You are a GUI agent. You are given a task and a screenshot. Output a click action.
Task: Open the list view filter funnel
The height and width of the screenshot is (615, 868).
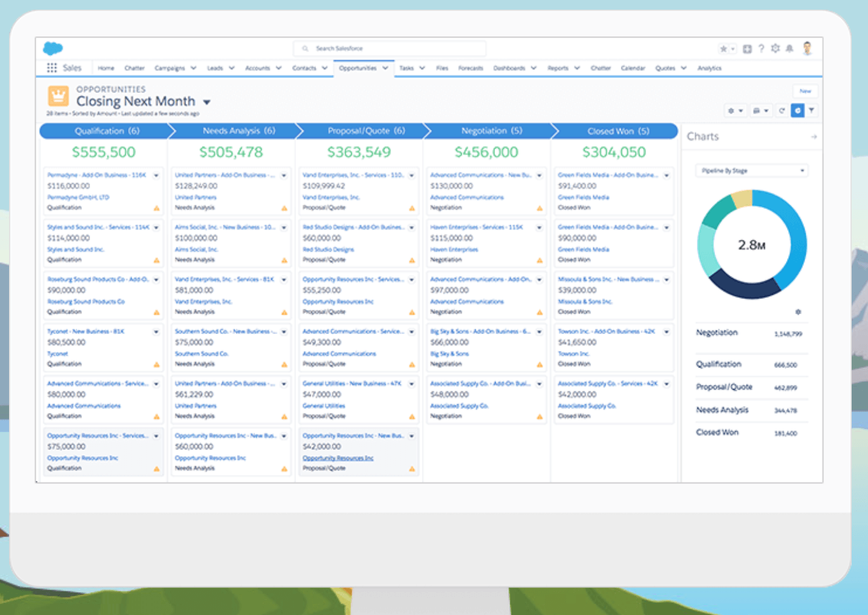click(x=812, y=110)
